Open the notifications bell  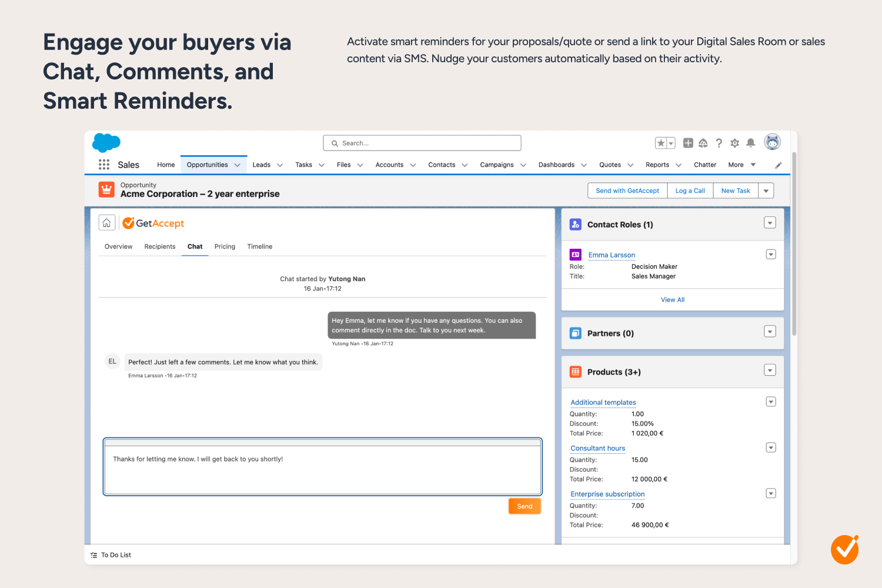(x=751, y=143)
